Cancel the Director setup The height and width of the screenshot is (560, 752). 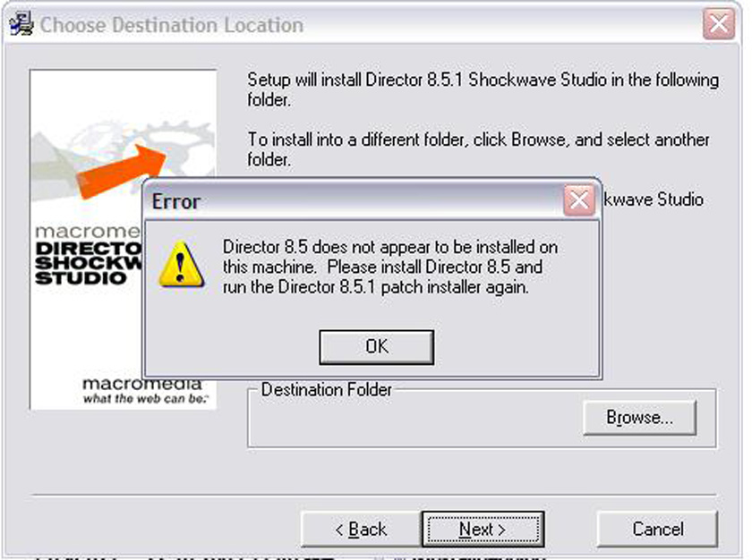pyautogui.click(x=657, y=530)
